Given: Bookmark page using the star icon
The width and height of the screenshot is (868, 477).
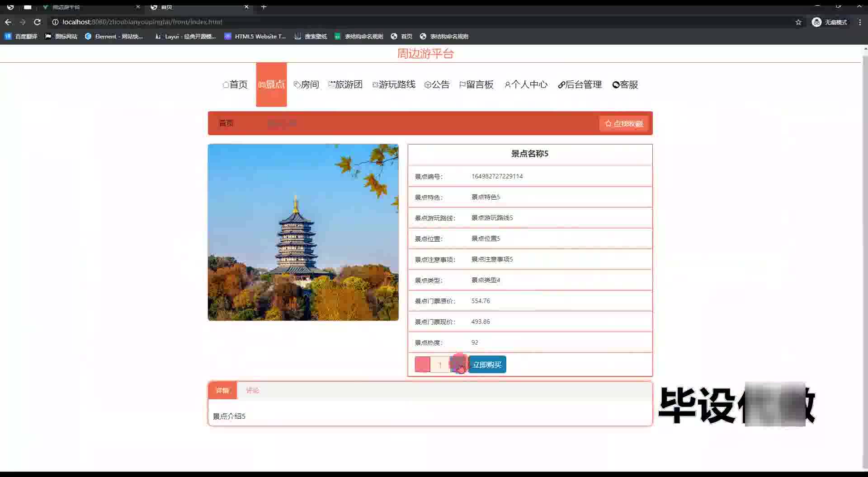Looking at the screenshot, I should click(x=798, y=22).
